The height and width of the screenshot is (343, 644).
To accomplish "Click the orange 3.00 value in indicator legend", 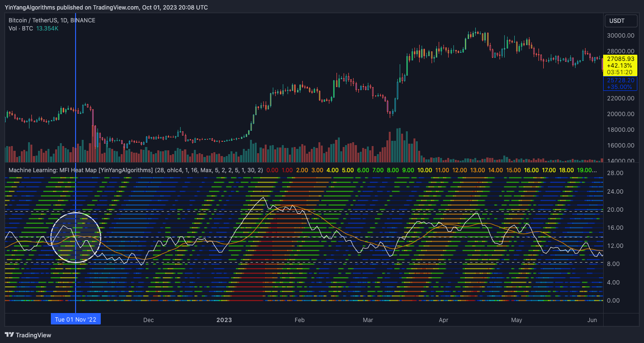I will click(x=317, y=170).
